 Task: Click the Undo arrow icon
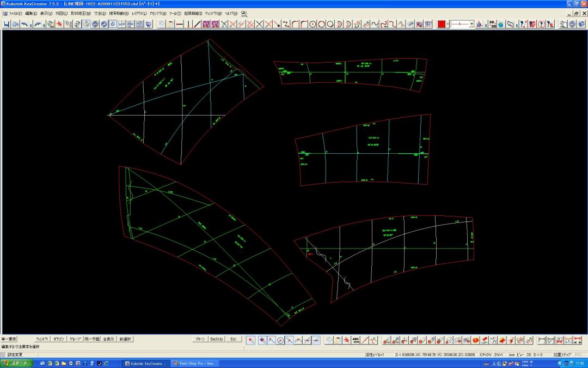(24, 24)
